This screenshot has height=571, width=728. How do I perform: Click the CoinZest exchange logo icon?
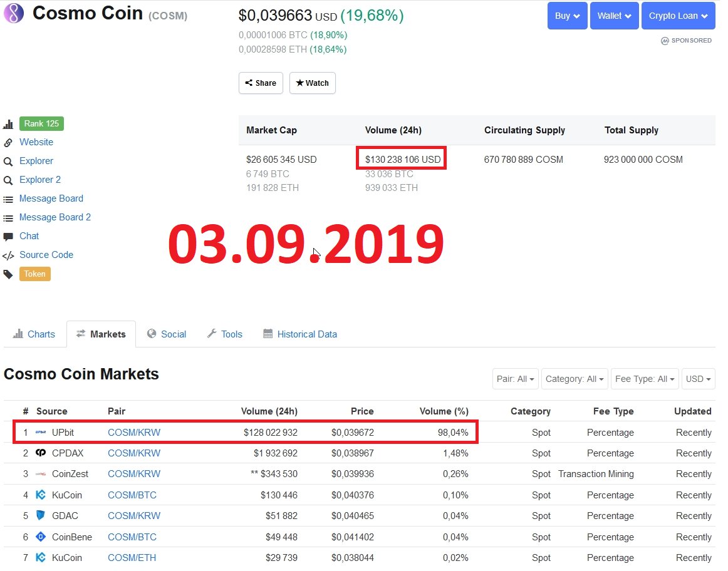point(41,474)
